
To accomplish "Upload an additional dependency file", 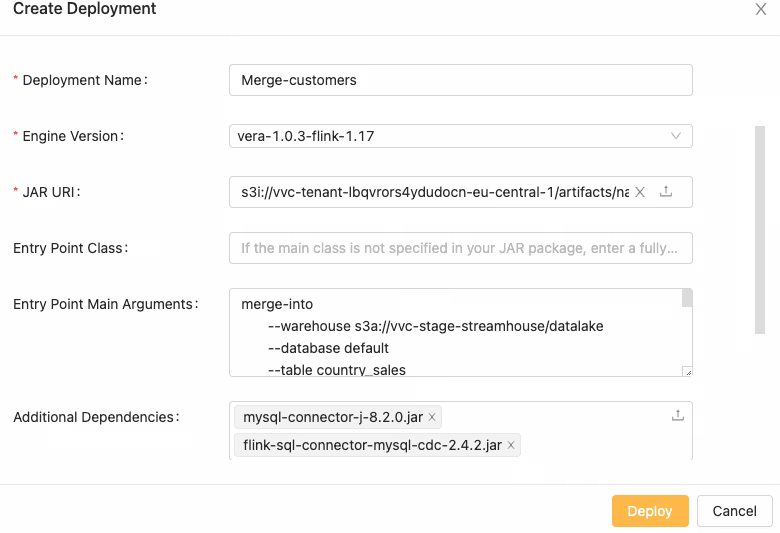I will [678, 415].
